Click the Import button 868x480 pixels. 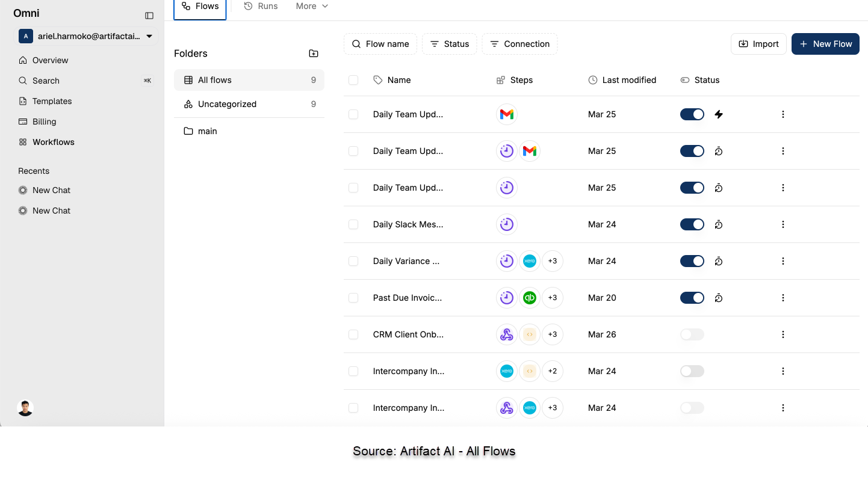coord(758,43)
